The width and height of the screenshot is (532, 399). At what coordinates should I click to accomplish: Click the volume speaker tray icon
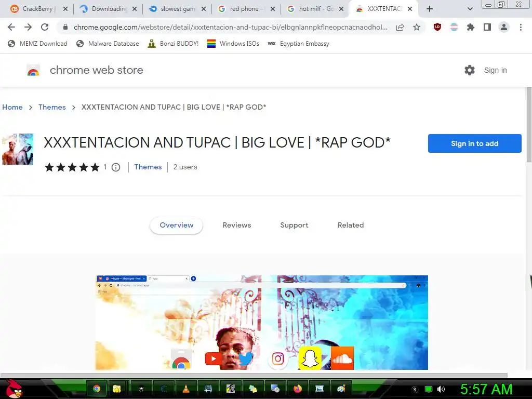click(x=441, y=389)
